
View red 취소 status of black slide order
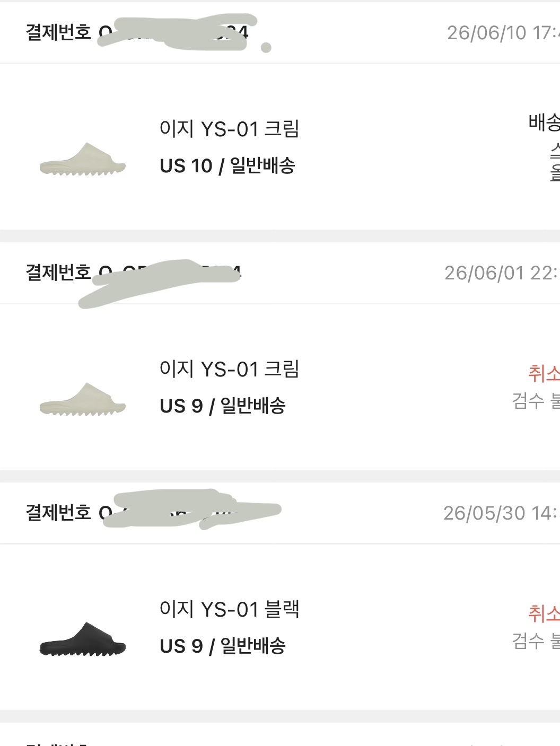pyautogui.click(x=544, y=613)
